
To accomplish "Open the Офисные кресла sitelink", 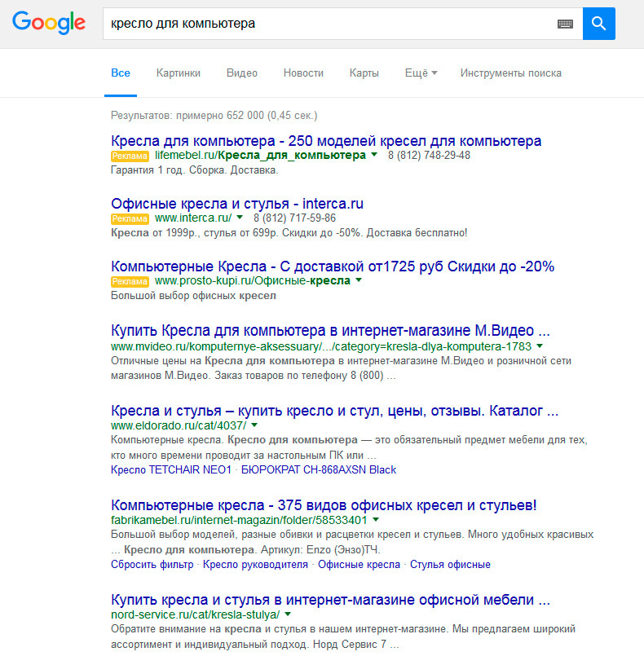I will [x=359, y=565].
